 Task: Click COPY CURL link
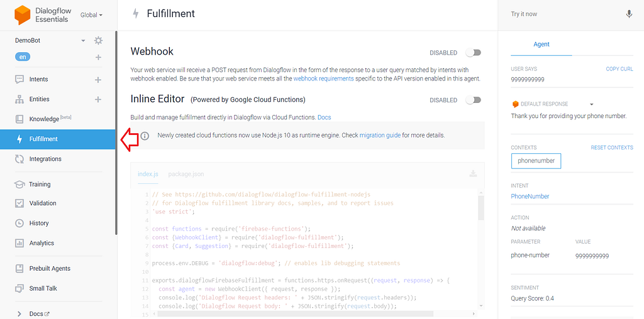pos(619,69)
